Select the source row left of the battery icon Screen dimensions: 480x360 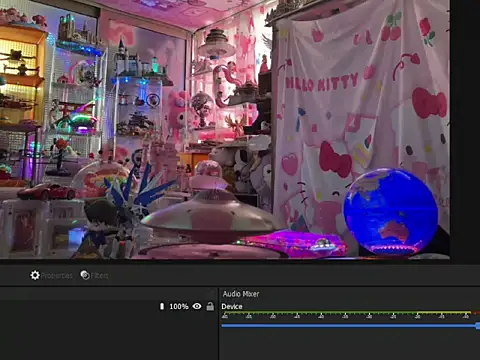point(79,306)
